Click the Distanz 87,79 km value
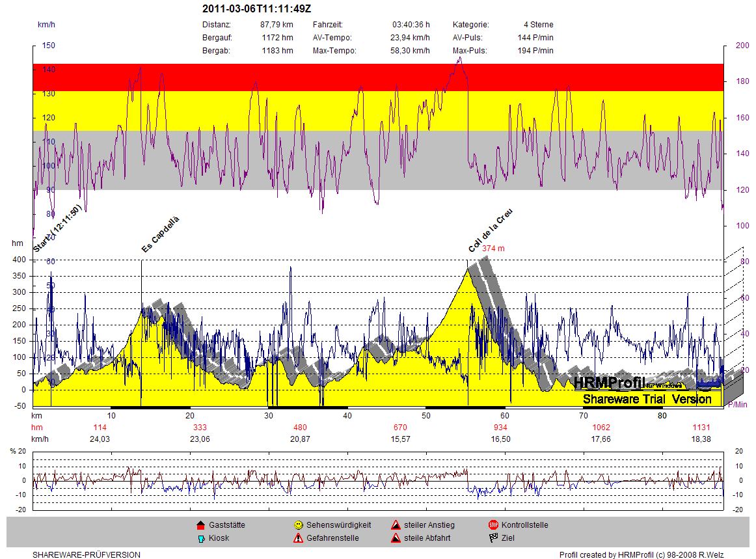The width and height of the screenshot is (756, 559). coord(277,25)
